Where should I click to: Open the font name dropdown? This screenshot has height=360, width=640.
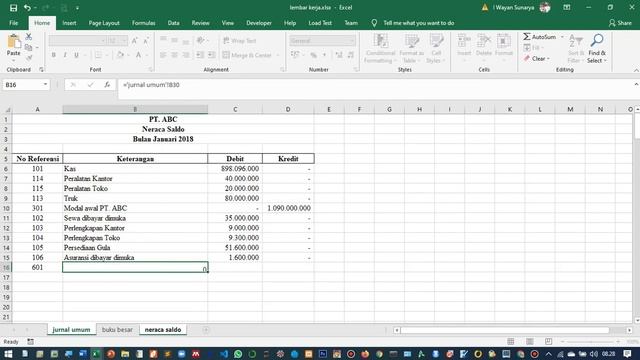(x=103, y=41)
